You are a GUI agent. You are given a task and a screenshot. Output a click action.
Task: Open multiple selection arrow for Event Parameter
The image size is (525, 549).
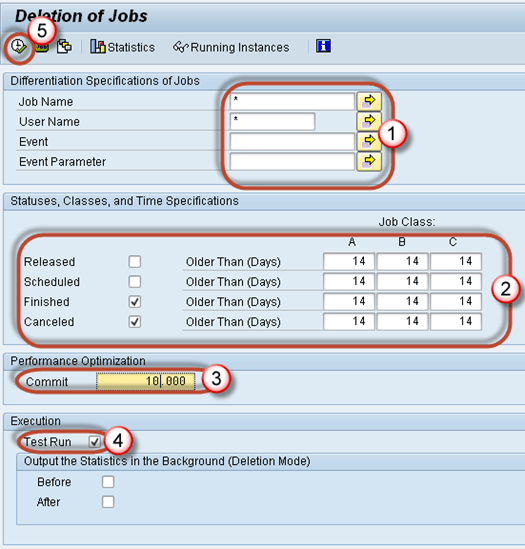pyautogui.click(x=369, y=161)
